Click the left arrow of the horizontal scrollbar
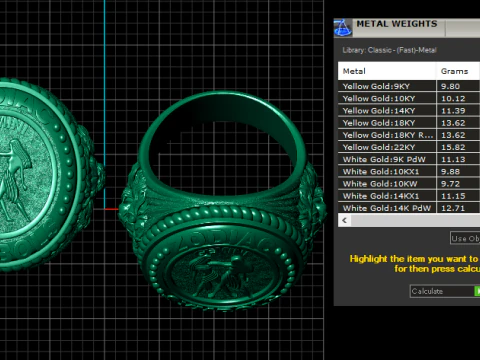Image resolution: width=480 pixels, height=360 pixels. click(345, 220)
